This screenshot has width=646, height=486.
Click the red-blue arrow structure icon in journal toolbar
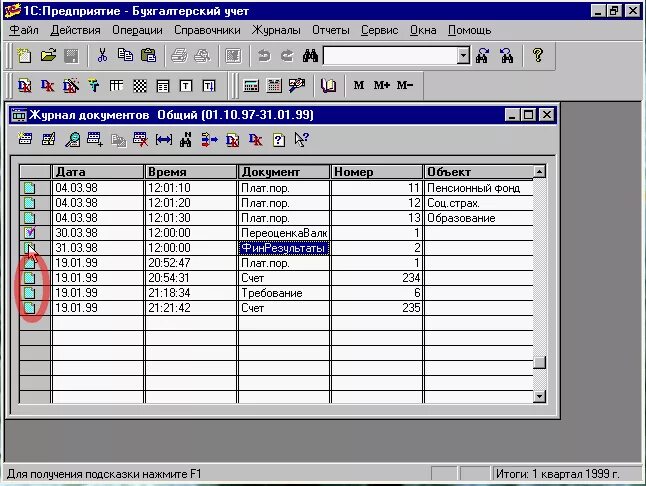tap(209, 140)
